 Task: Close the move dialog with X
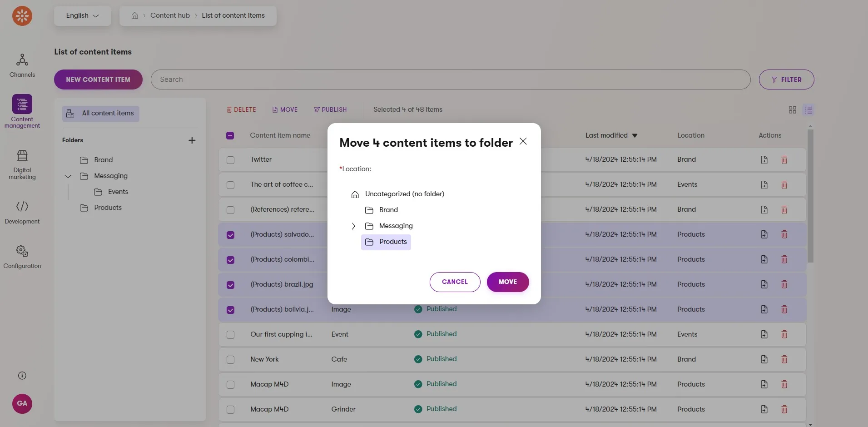point(523,142)
